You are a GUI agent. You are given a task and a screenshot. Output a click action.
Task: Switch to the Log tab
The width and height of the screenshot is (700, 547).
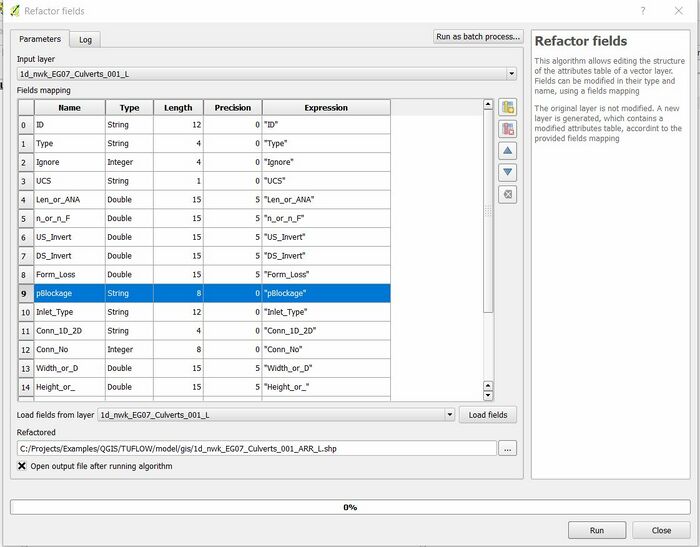[86, 40]
